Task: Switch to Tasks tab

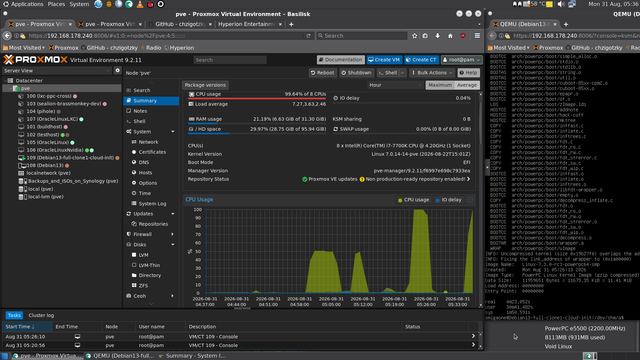Action: 14,315
